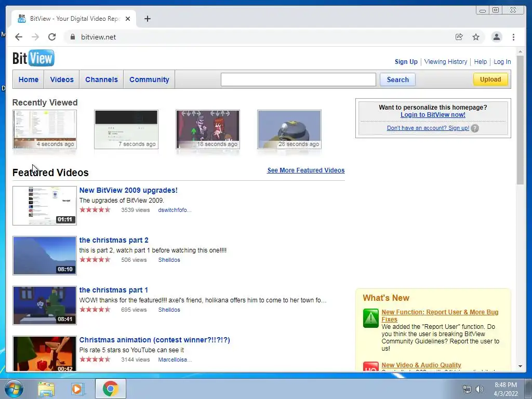Image resolution: width=532 pixels, height=399 pixels.
Task: Click the dswitchfofo... uploader link
Action: (x=175, y=210)
